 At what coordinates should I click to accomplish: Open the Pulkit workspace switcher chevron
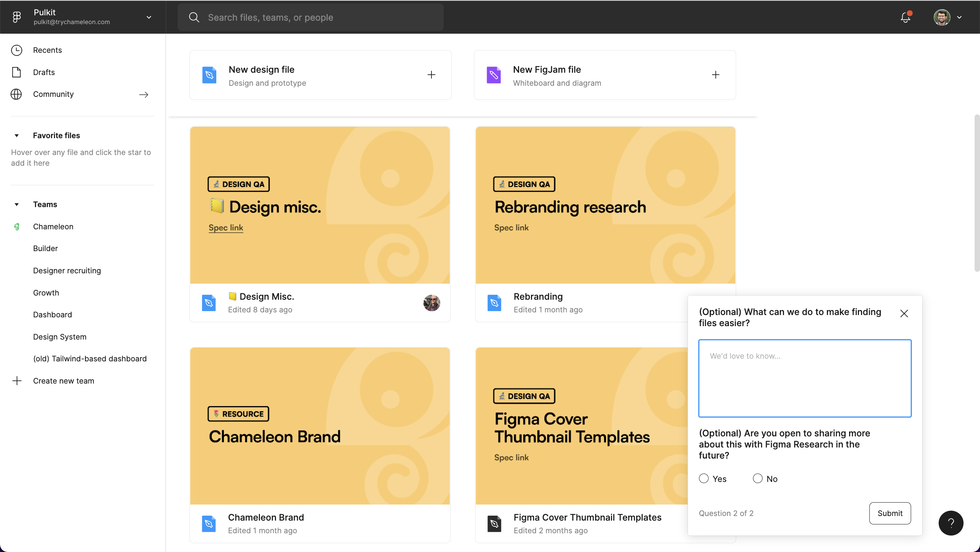[x=149, y=17]
